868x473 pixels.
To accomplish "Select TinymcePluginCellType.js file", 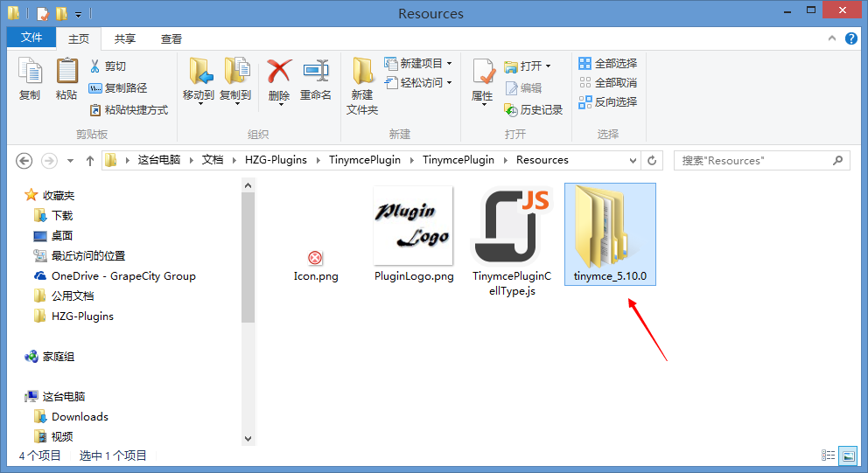I will click(512, 242).
